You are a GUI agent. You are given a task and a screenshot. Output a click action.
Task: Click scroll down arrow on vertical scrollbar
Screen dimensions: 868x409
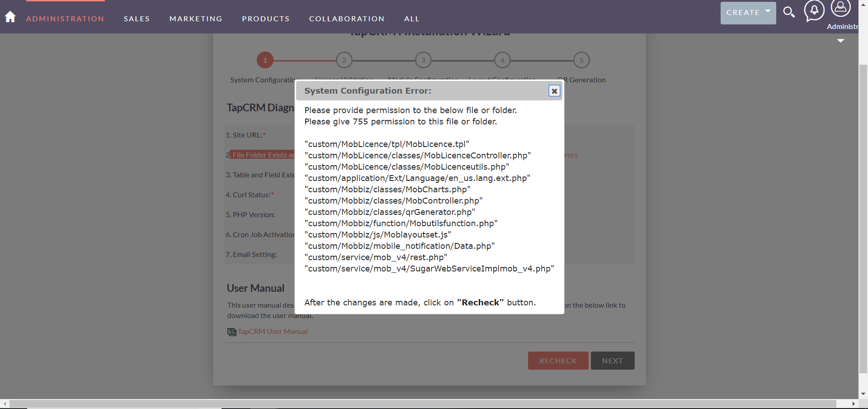(863, 394)
